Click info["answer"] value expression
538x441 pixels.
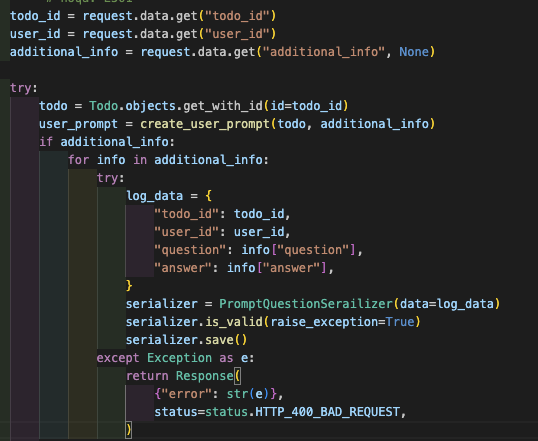coord(277,268)
